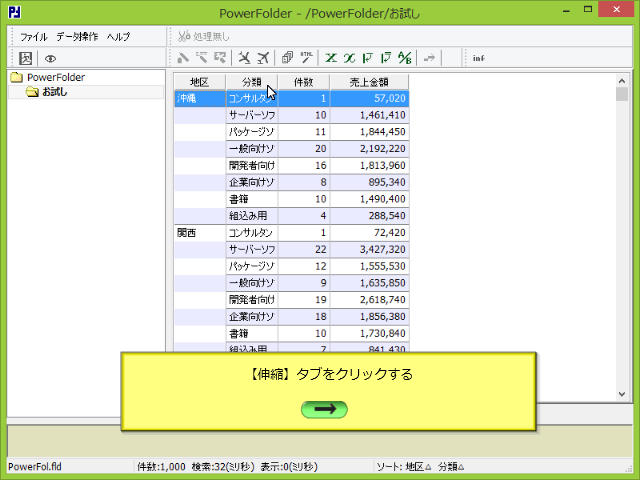Click the amount cell 1,555,530

pyautogui.click(x=369, y=266)
